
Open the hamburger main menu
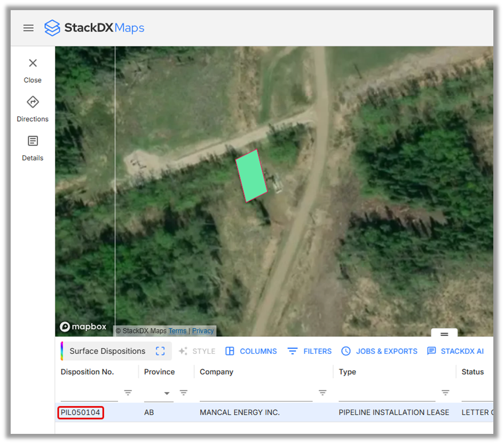pos(28,28)
